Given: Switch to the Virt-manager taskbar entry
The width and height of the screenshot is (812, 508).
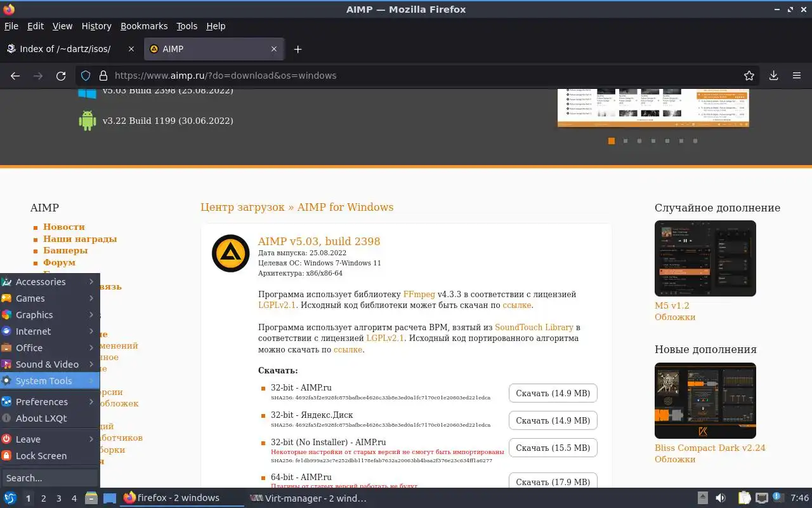Looking at the screenshot, I should (308, 498).
